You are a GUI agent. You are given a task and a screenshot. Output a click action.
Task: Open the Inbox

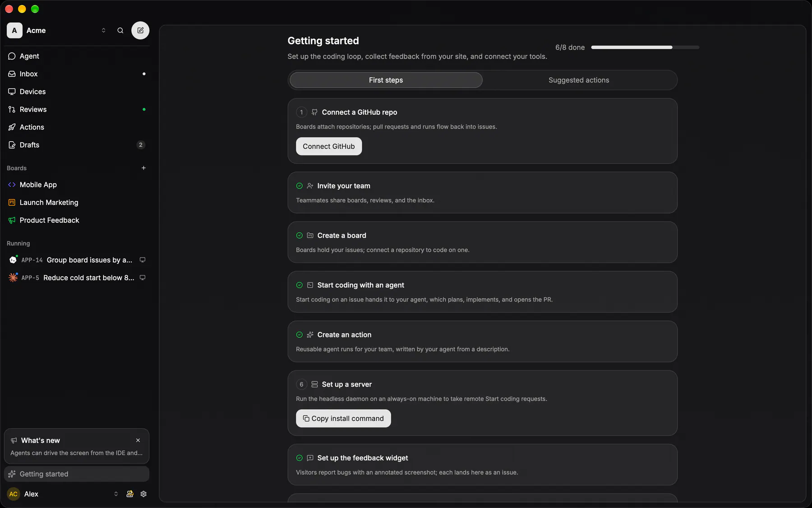(77, 74)
